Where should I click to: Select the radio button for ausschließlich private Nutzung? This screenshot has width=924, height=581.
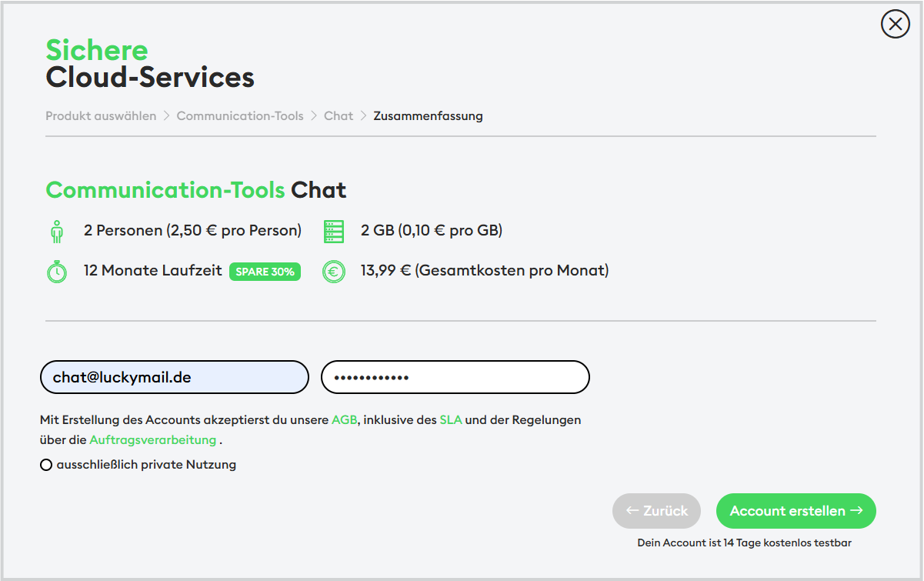coord(45,465)
